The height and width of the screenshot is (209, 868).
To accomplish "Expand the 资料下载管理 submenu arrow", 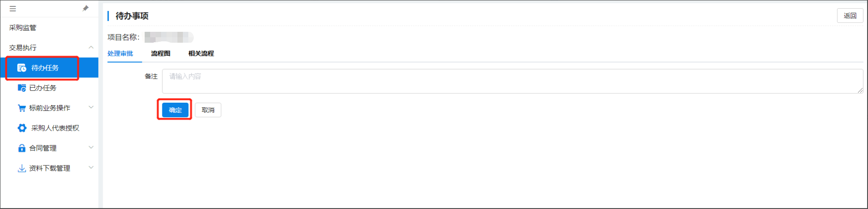I will pos(91,167).
